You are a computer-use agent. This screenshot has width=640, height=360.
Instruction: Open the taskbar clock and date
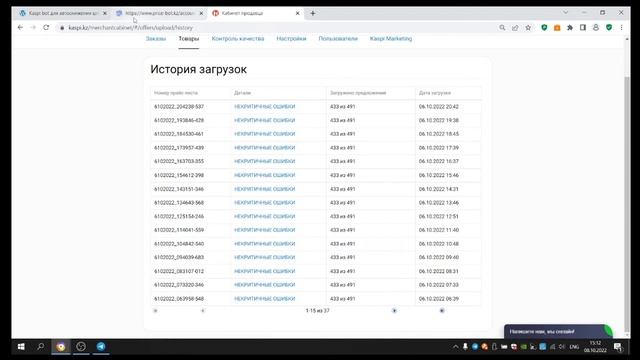pyautogui.click(x=595, y=347)
